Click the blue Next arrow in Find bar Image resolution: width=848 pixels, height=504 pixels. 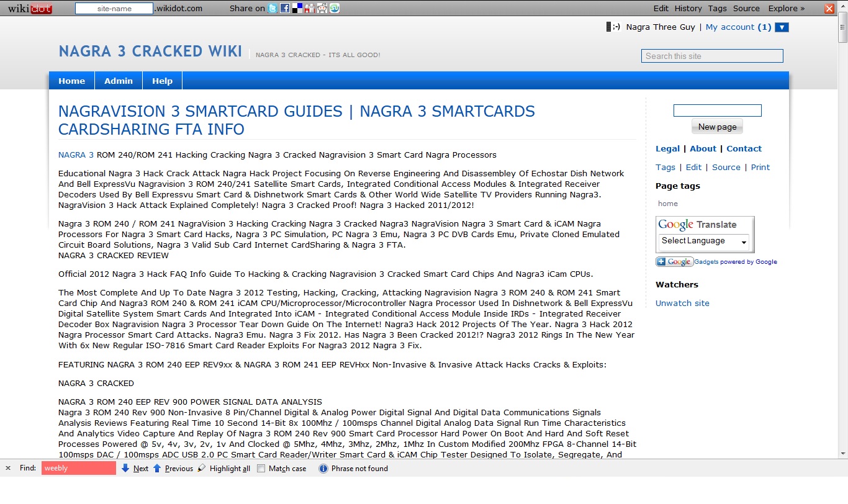(125, 469)
